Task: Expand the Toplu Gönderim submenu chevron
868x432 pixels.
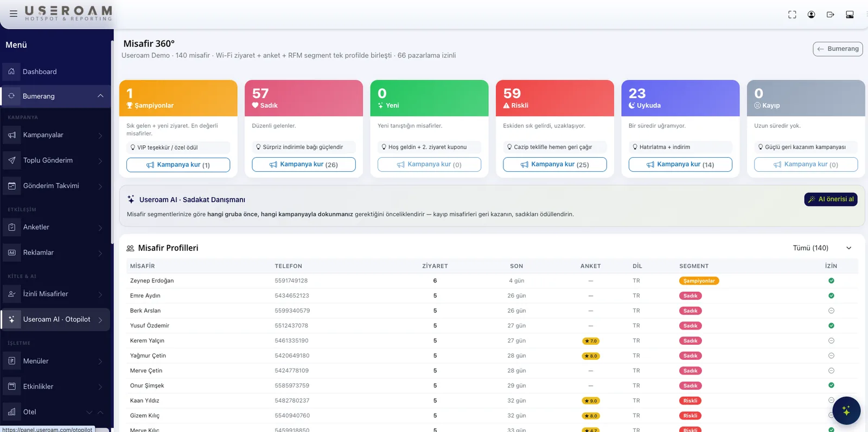Action: [x=100, y=161]
